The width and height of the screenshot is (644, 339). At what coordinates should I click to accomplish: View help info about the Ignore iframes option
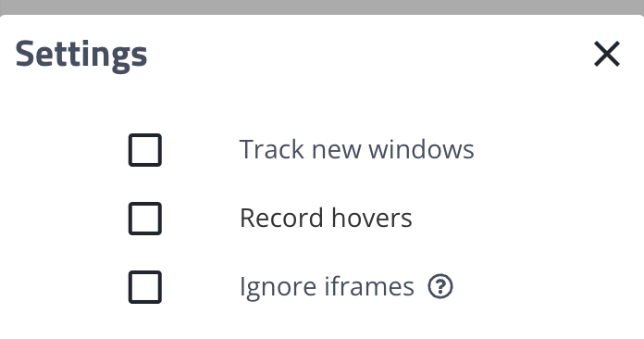coord(440,286)
